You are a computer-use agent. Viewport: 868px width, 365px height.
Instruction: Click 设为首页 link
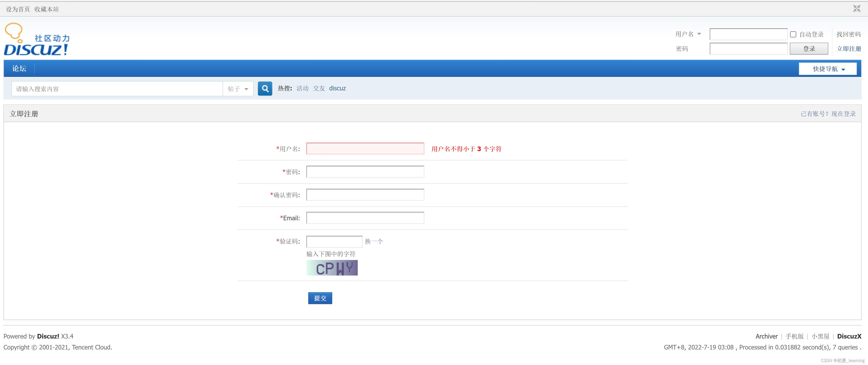coord(18,9)
